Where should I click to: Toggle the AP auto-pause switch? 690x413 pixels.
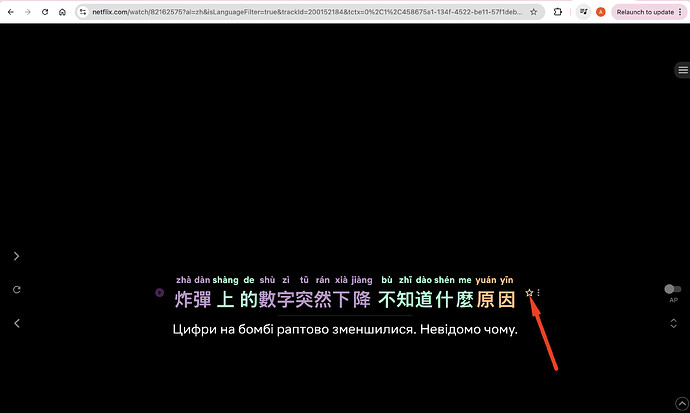[673, 289]
